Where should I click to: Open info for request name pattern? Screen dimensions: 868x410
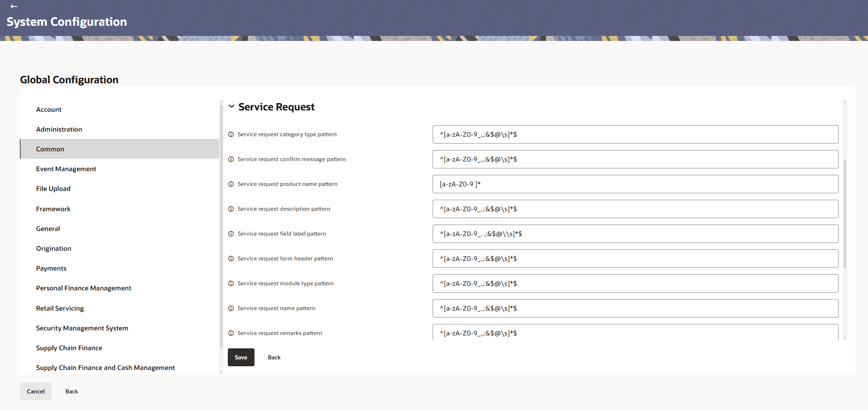231,308
